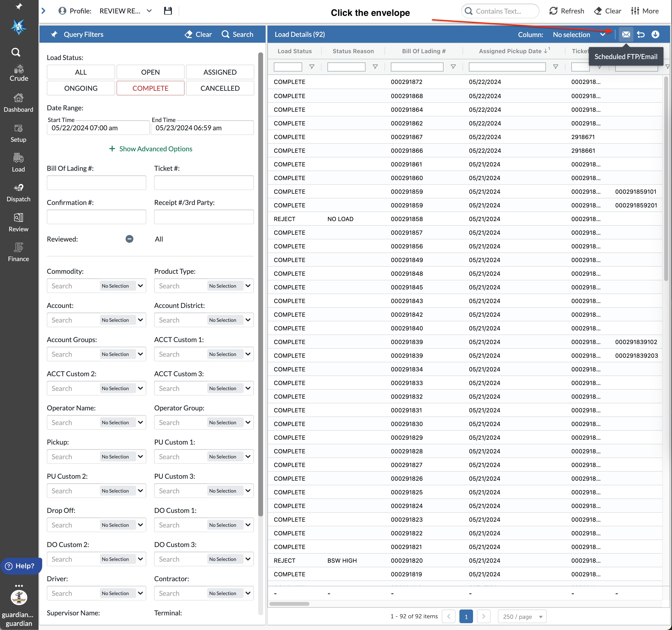Viewport: 672px width, 630px height.
Task: Click the Query Filters vertical scrollbar
Action: pos(260,284)
